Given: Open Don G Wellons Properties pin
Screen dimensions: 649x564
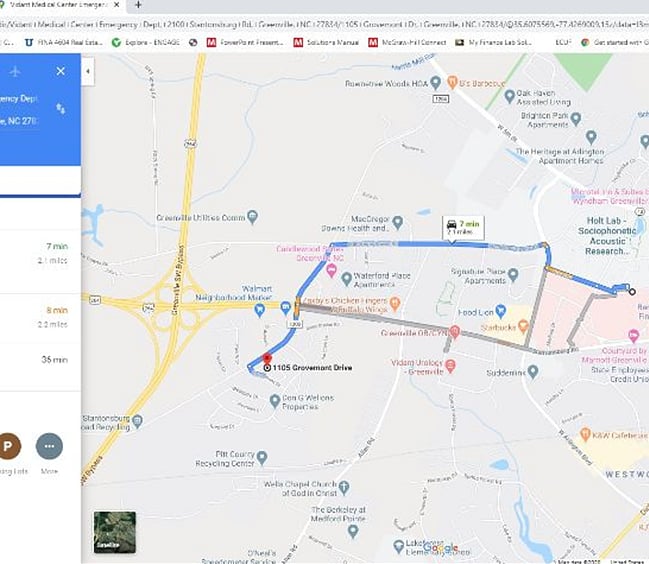Looking at the screenshot, I should tap(275, 401).
